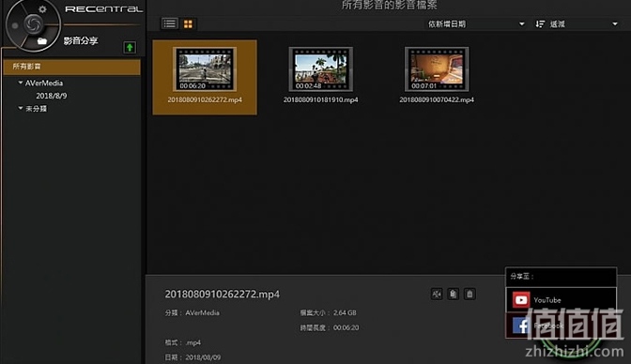
Task: Click the green upload arrow button
Action: [130, 48]
